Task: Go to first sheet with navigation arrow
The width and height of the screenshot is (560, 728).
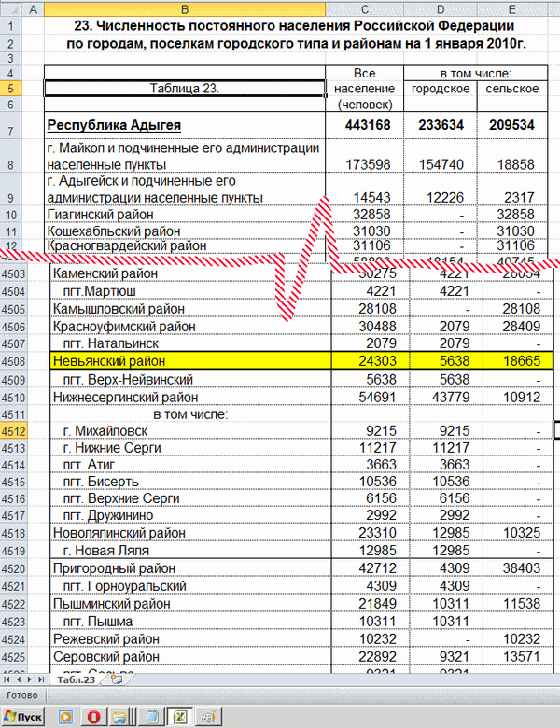Action: point(7,679)
